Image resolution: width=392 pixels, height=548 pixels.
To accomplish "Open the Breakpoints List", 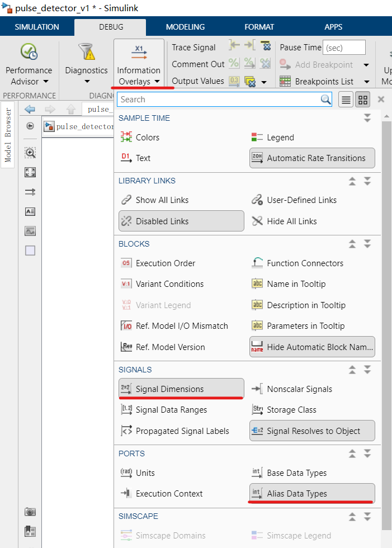I will (x=324, y=82).
